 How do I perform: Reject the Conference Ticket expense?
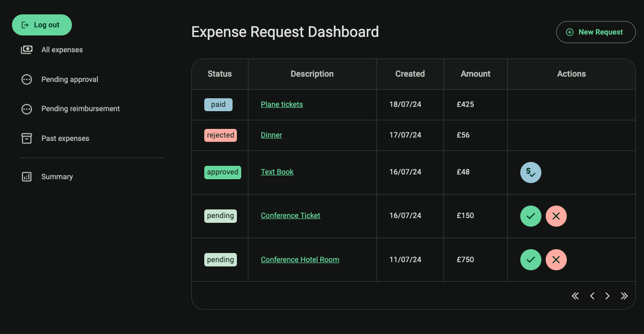click(x=556, y=216)
